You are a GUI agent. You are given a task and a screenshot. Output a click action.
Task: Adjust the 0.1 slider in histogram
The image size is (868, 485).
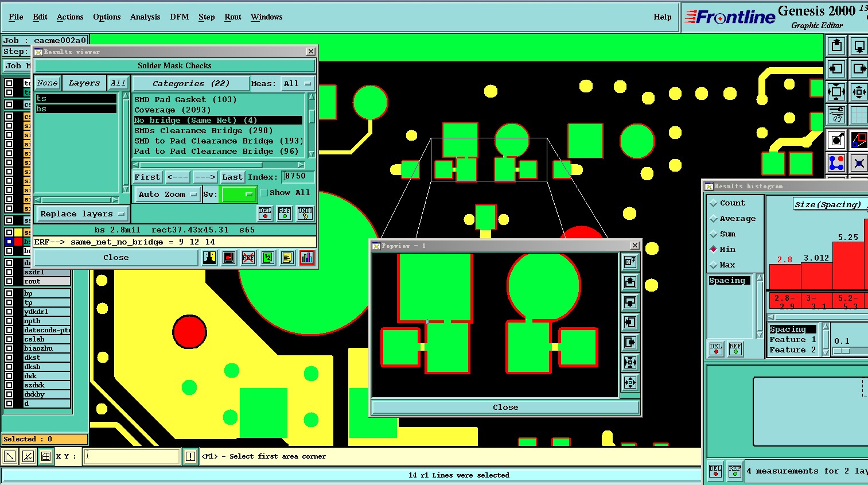pyautogui.click(x=842, y=351)
